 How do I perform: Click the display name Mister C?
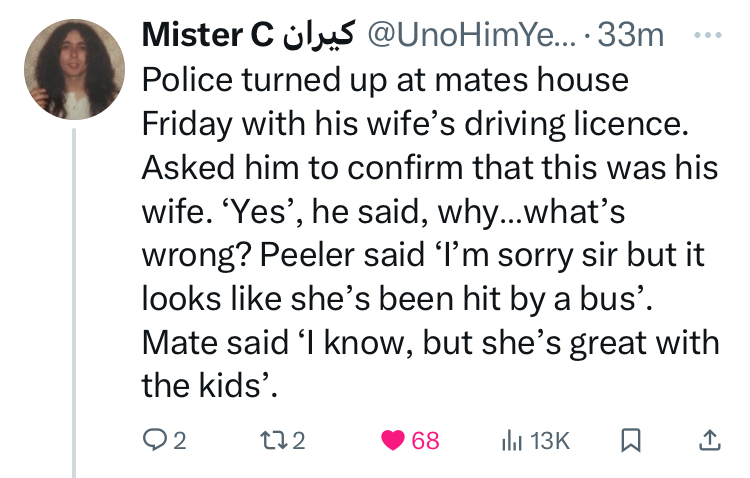pos(208,36)
